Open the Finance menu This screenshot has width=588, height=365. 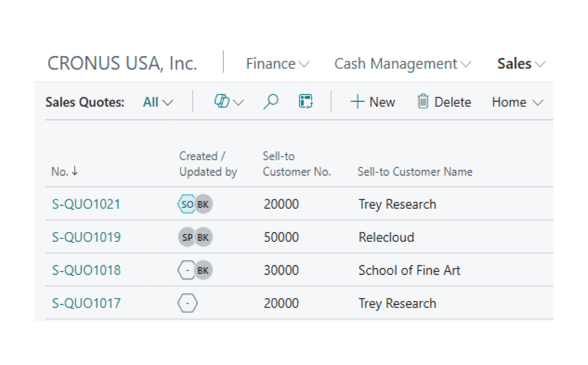click(277, 64)
